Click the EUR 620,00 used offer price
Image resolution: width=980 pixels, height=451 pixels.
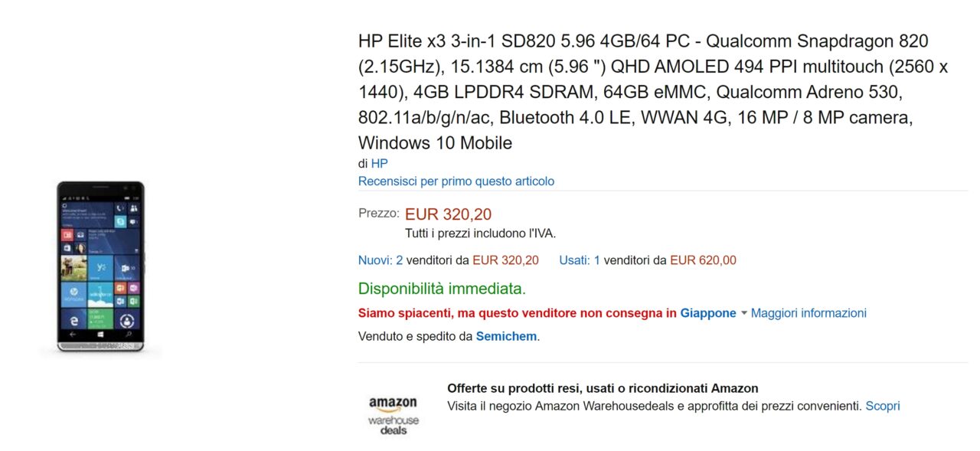coord(703,260)
